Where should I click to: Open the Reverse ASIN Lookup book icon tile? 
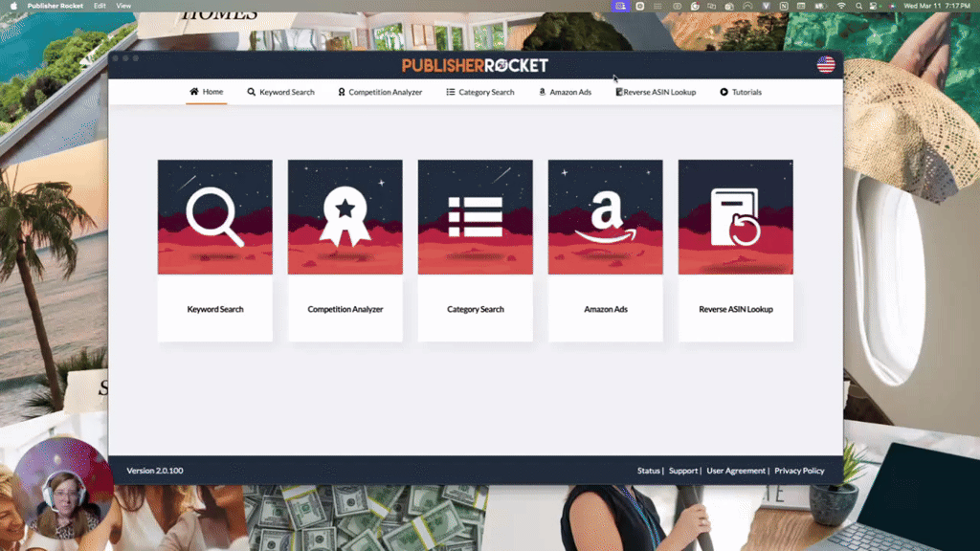point(736,217)
